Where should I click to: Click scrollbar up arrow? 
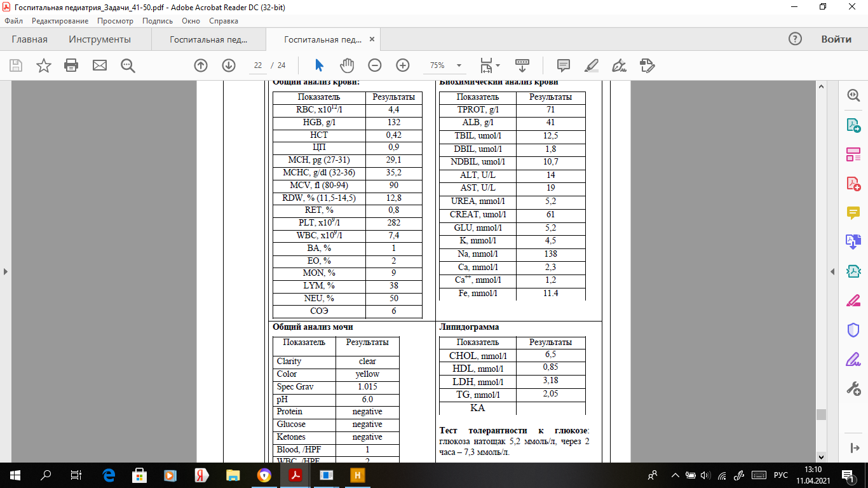tap(821, 86)
